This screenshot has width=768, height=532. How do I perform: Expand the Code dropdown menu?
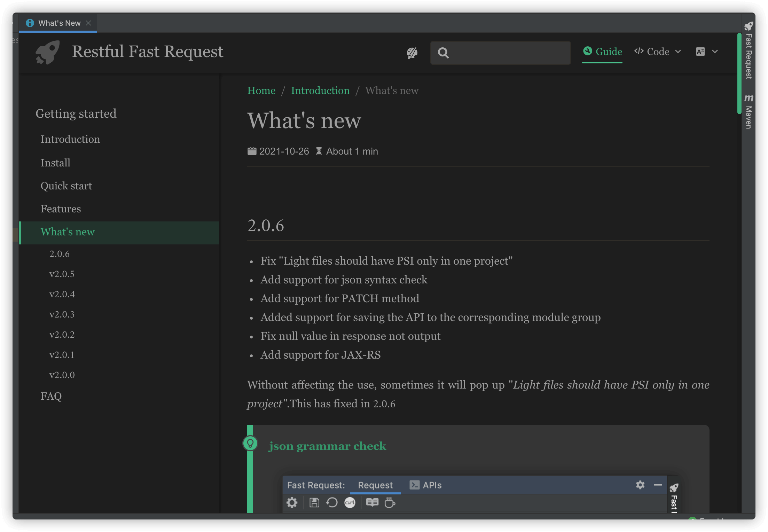657,52
